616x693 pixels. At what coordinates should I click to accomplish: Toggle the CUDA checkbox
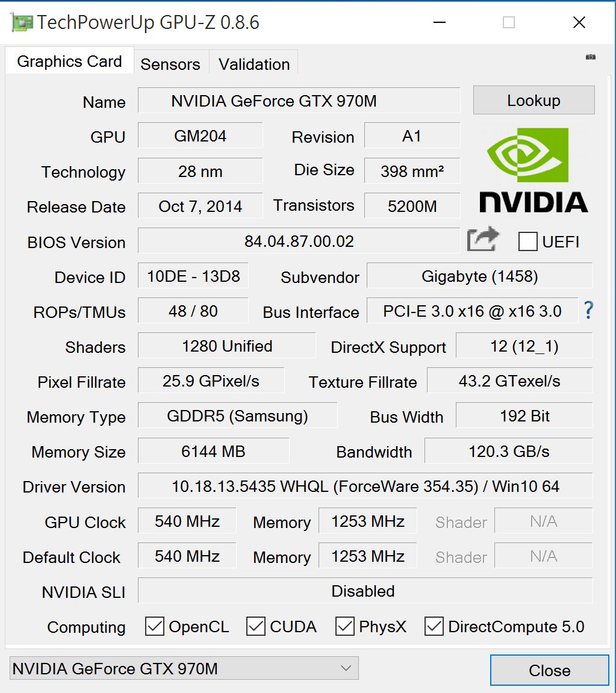(256, 627)
